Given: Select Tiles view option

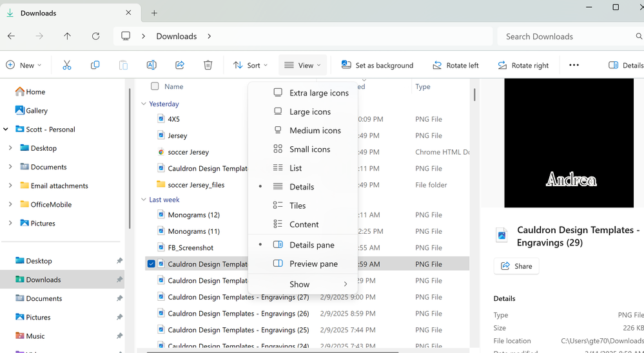Looking at the screenshot, I should [x=303, y=205].
